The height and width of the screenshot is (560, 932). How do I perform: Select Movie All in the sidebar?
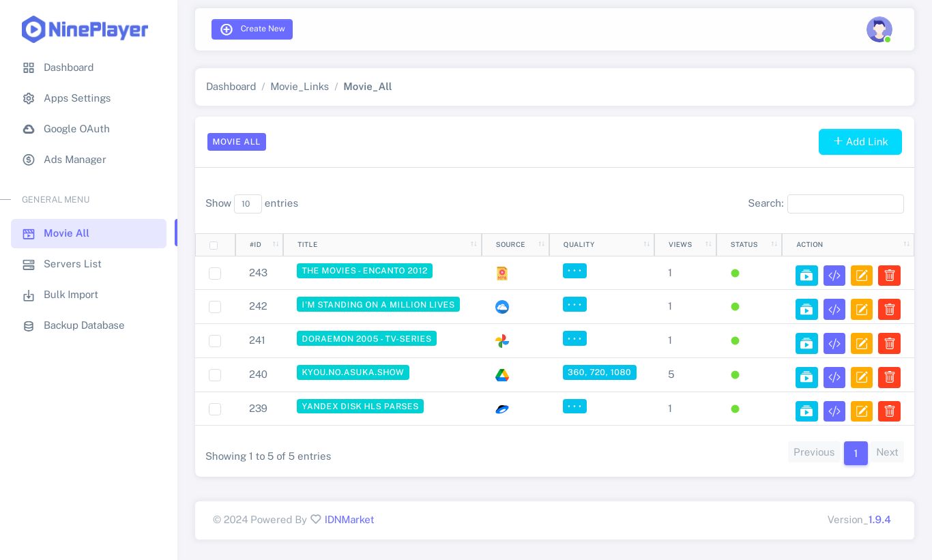pos(89,233)
